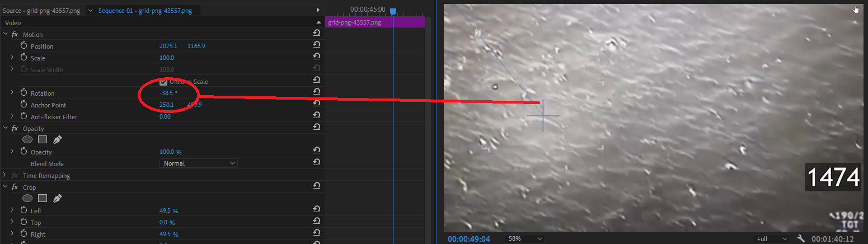Click the blue playhead marker in mini timeline
Viewport: 868px width, 244px height.
click(393, 11)
